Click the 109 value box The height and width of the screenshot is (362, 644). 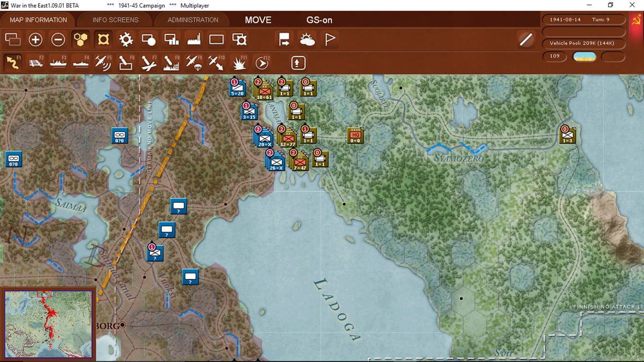[x=555, y=56]
